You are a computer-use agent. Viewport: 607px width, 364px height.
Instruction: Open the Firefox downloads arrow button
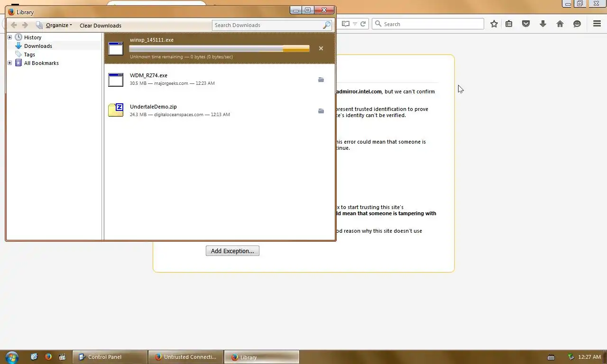tap(543, 24)
